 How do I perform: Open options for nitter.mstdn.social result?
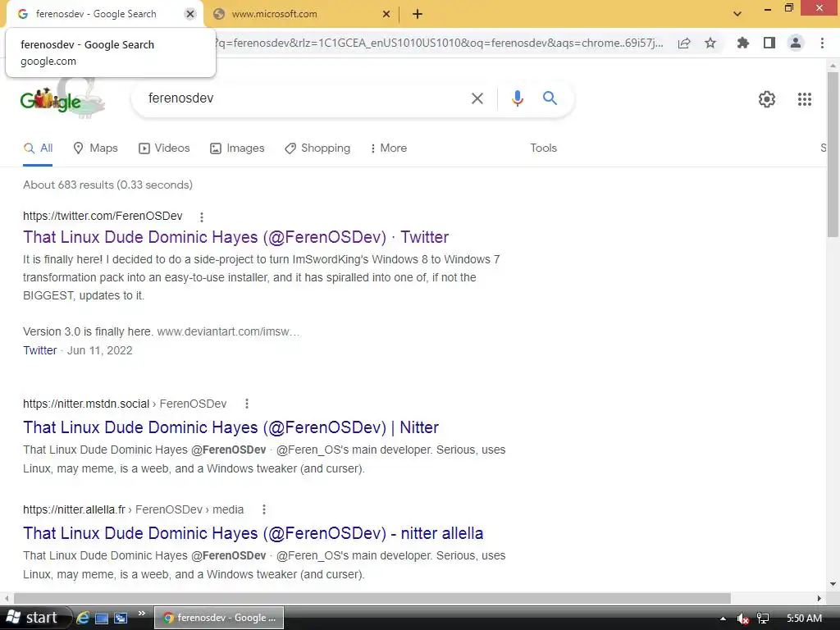246,404
